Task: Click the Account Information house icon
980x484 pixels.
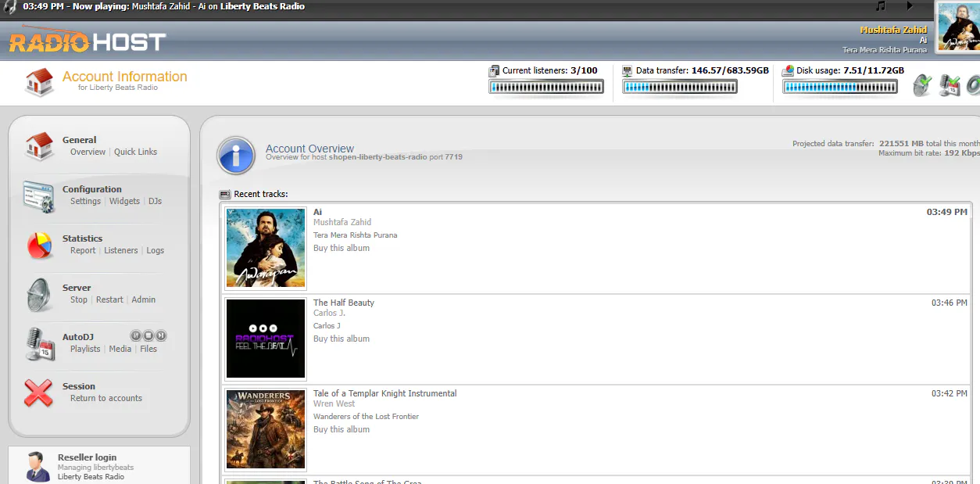Action: 39,82
